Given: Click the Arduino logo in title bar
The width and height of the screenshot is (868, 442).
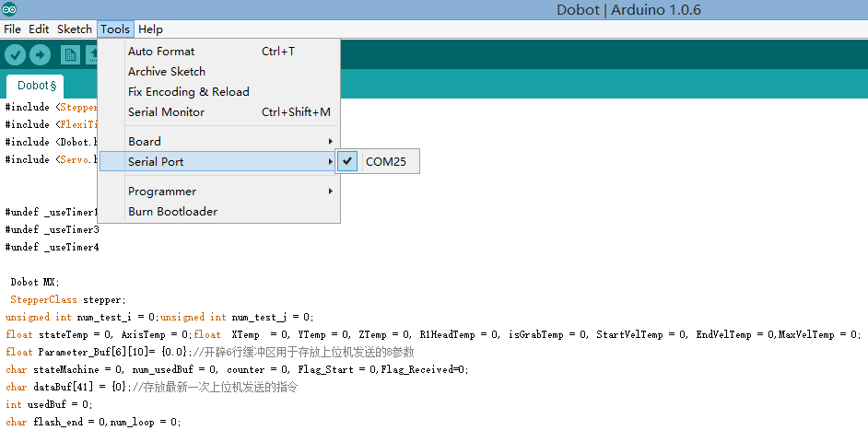Looking at the screenshot, I should click(9, 9).
